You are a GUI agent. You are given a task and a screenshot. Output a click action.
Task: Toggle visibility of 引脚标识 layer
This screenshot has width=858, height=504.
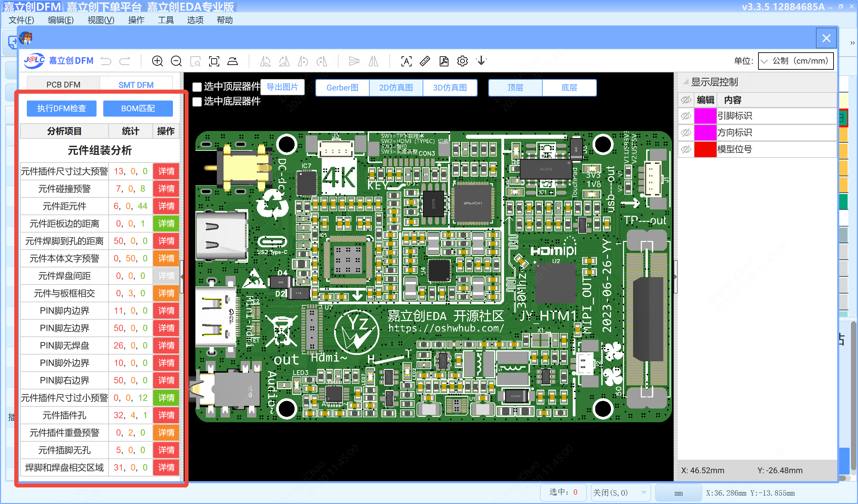pos(686,116)
